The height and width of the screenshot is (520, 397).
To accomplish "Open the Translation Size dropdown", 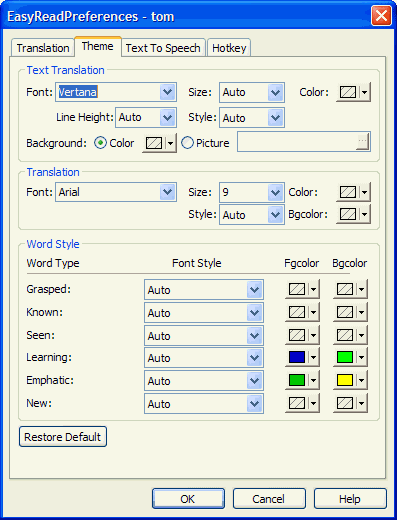I will click(x=275, y=192).
